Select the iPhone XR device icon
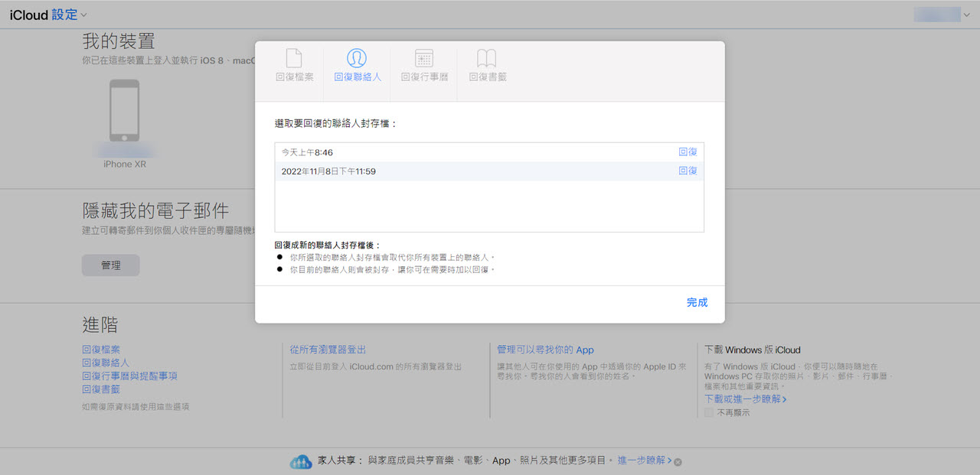Viewport: 980px width, 475px height. tap(125, 110)
